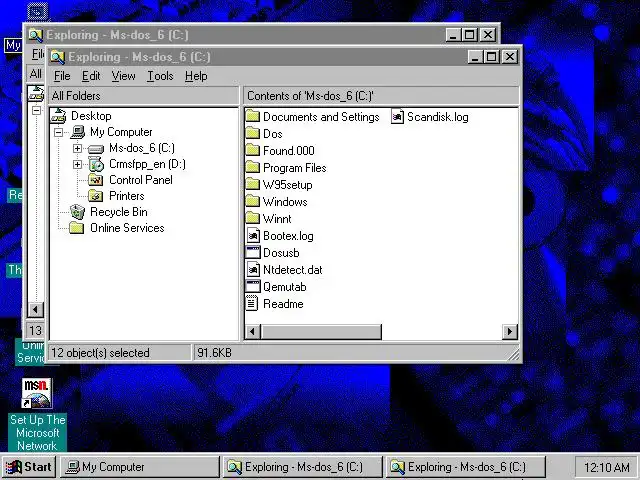Maximize the back Explorer window

469,35
